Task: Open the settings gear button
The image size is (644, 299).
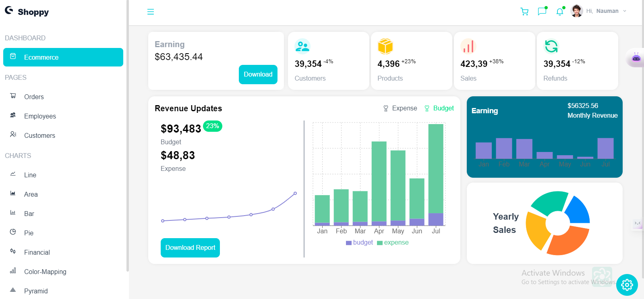Action: click(627, 285)
